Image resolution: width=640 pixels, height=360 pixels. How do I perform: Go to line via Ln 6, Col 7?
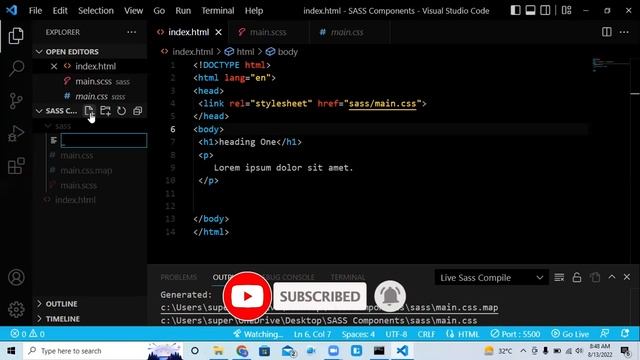click(x=312, y=334)
